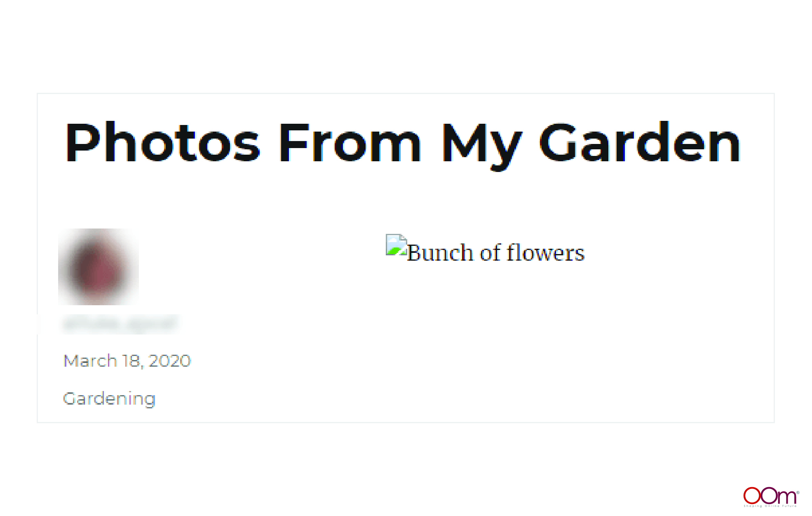The height and width of the screenshot is (516, 812).
Task: Click the letter m in the OOm logo
Action: [x=787, y=497]
